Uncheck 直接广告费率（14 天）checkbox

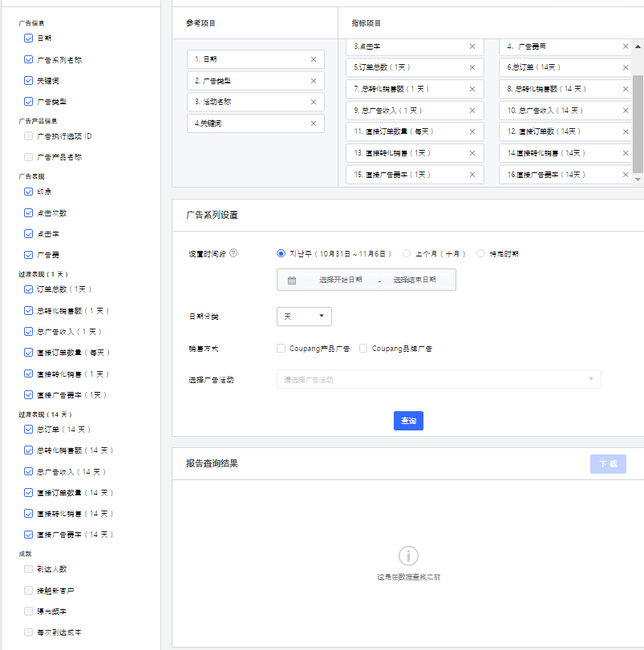tap(28, 535)
